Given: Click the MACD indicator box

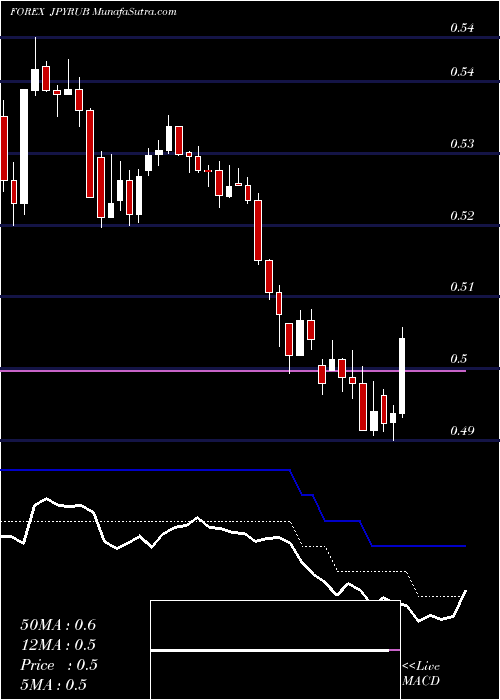Looking at the screenshot, I should 275,650.
